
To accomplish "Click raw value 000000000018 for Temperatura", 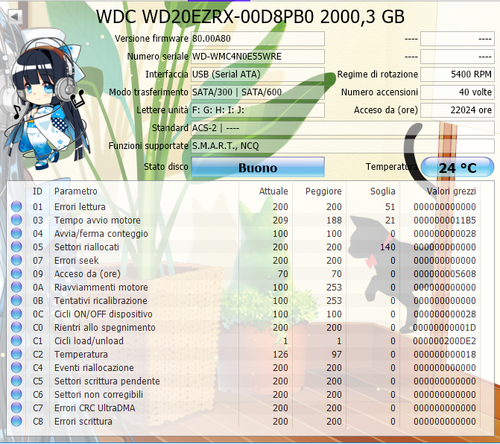I will pyautogui.click(x=445, y=354).
